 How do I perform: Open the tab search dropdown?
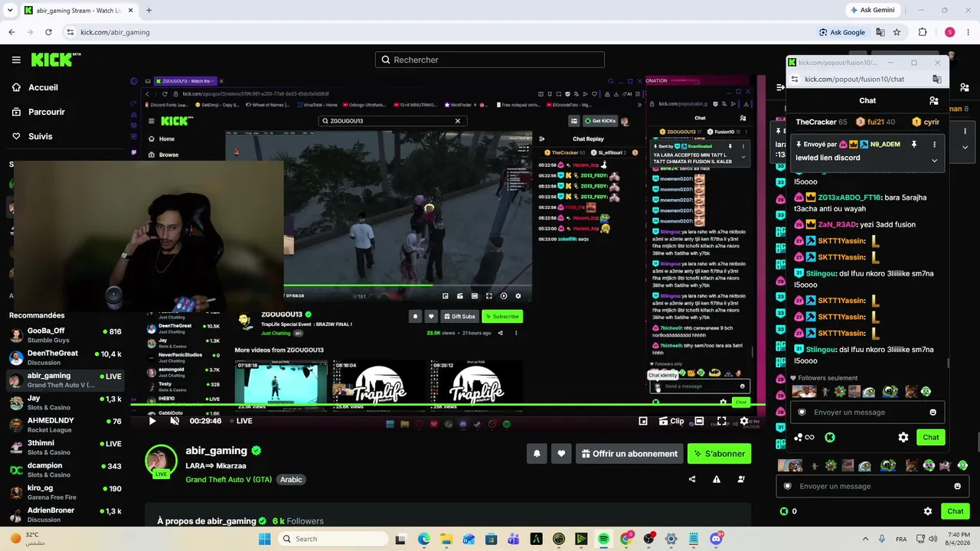pos(10,10)
